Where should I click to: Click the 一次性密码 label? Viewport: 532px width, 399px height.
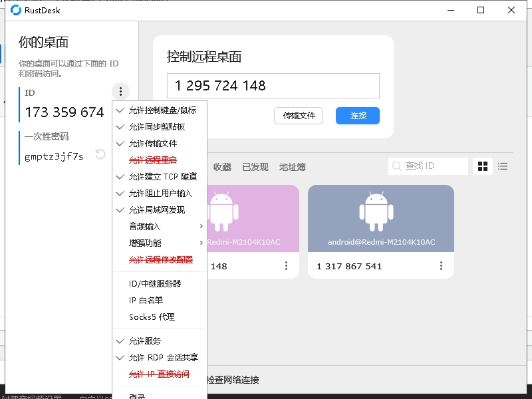[x=47, y=136]
